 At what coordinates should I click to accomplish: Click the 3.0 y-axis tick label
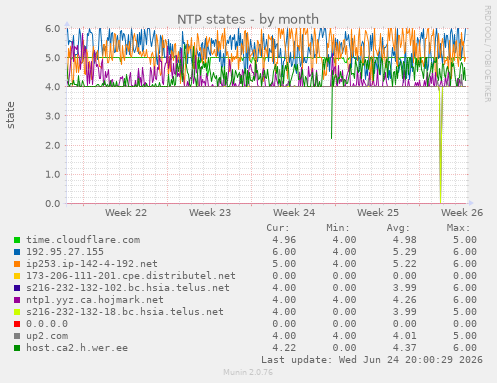pos(53,116)
